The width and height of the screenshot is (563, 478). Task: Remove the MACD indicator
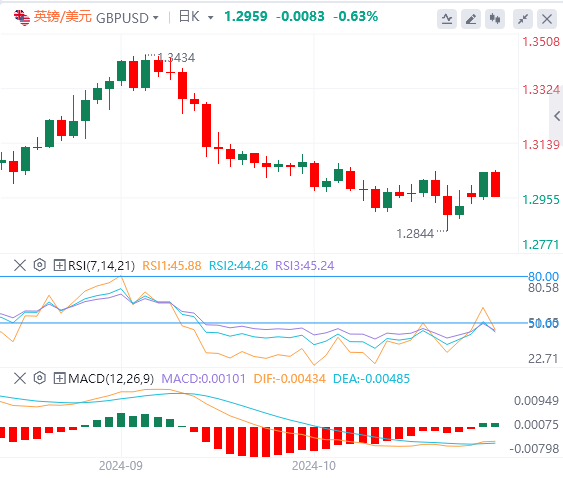[20, 378]
